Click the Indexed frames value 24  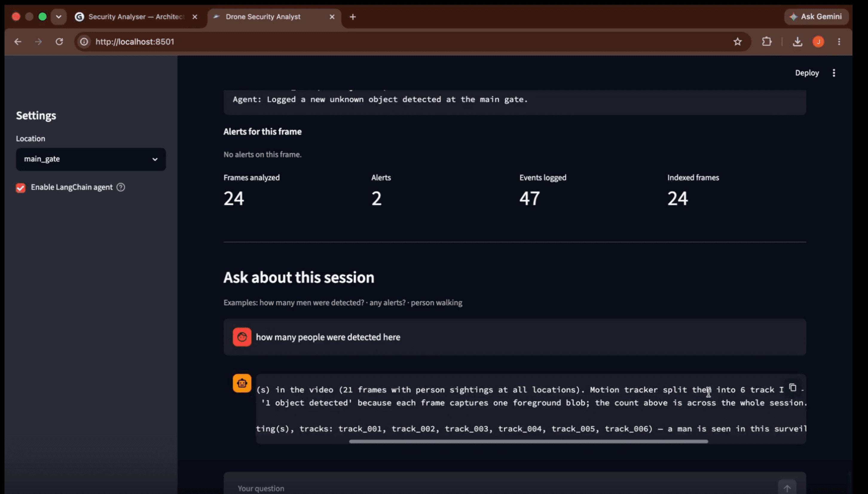pos(677,199)
